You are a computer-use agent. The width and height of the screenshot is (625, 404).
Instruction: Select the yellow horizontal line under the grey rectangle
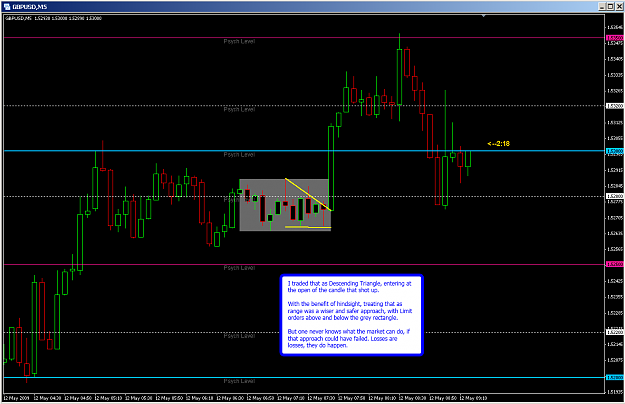click(x=308, y=227)
